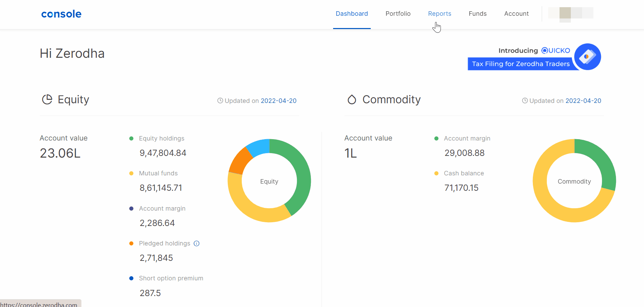This screenshot has height=307, width=644.
Task: Click clock icon beside Equity updated date
Action: pos(220,101)
